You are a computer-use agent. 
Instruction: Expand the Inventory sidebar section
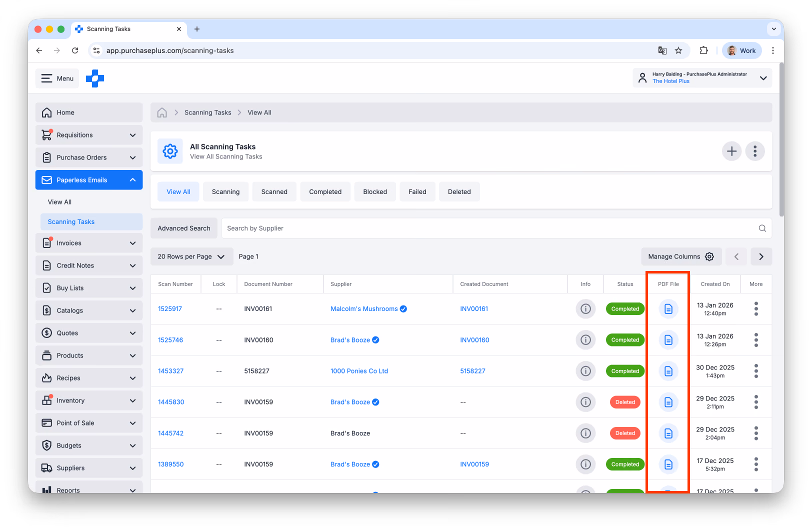click(89, 400)
